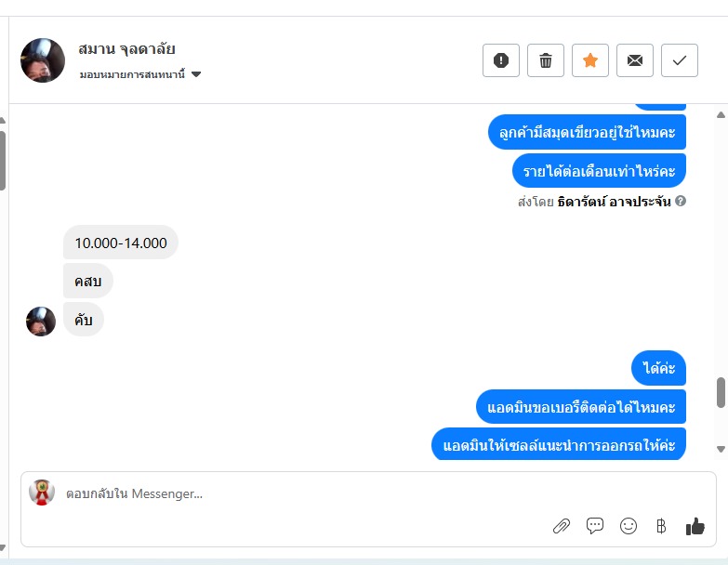Open saved replies speech bubble icon

(x=595, y=526)
